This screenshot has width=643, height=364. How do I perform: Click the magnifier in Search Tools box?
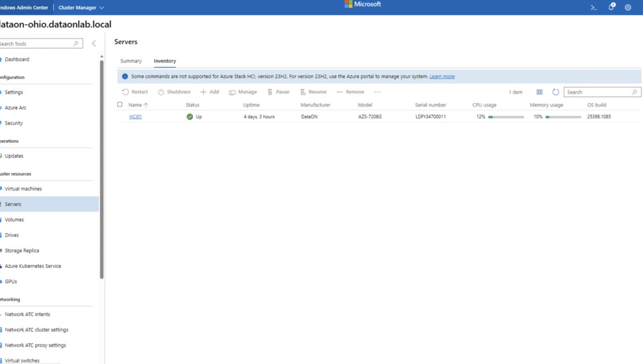click(x=76, y=43)
